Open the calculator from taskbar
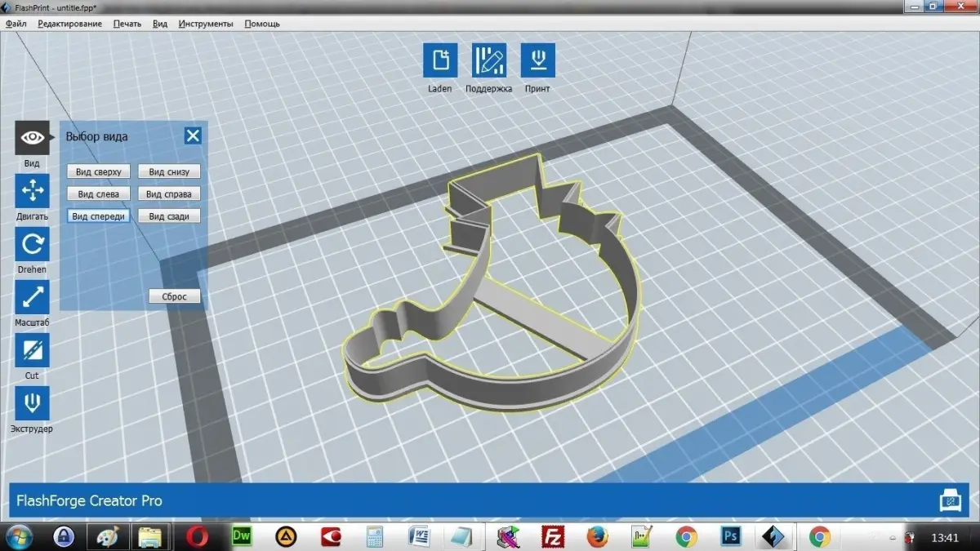Viewport: 980px width, 551px height. 376,536
